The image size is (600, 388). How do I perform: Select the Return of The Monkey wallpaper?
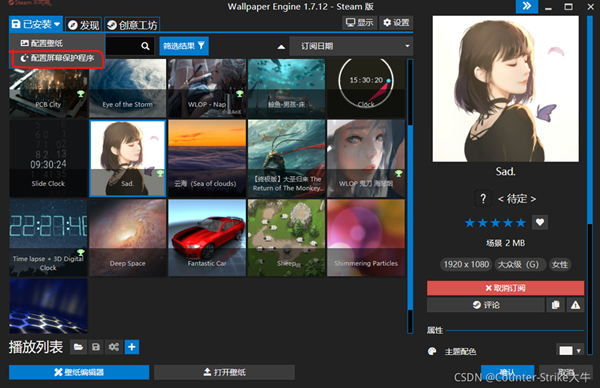point(286,158)
